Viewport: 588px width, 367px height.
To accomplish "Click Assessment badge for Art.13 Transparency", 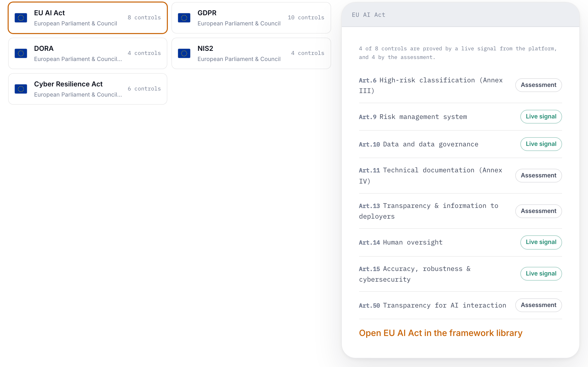I will click(538, 211).
